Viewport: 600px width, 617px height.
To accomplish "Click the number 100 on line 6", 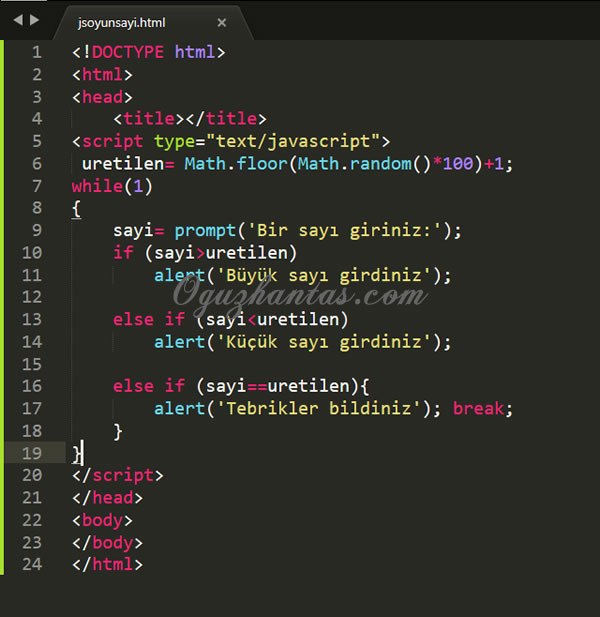I will tap(458, 164).
